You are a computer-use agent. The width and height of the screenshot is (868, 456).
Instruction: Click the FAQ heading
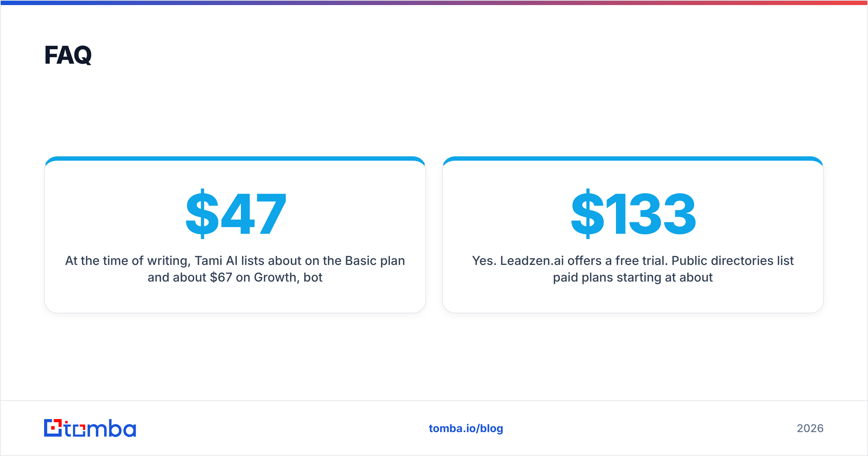pyautogui.click(x=68, y=55)
